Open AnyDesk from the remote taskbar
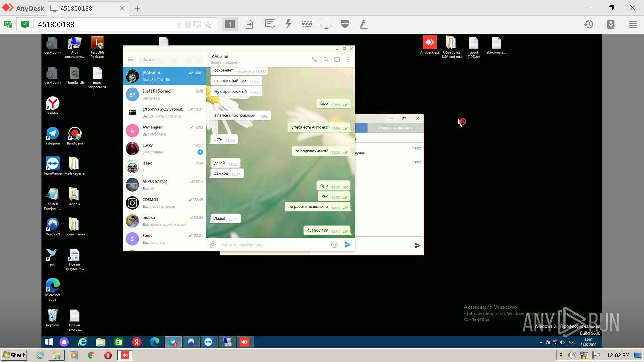644x362 pixels. [x=244, y=342]
